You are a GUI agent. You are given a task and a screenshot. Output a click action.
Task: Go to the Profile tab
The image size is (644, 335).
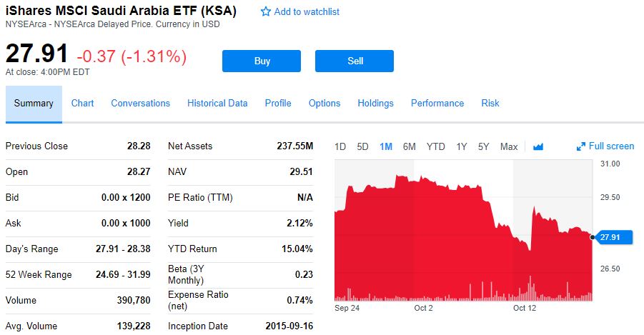point(278,104)
